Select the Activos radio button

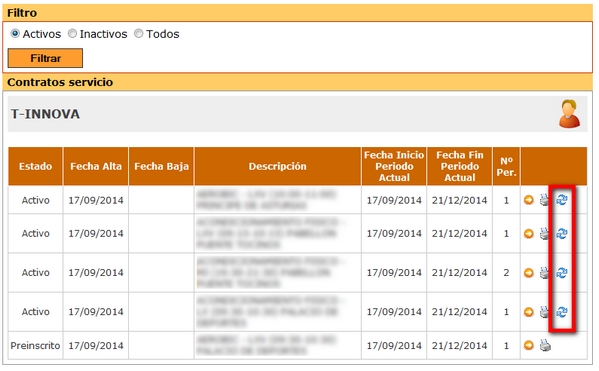pos(15,34)
